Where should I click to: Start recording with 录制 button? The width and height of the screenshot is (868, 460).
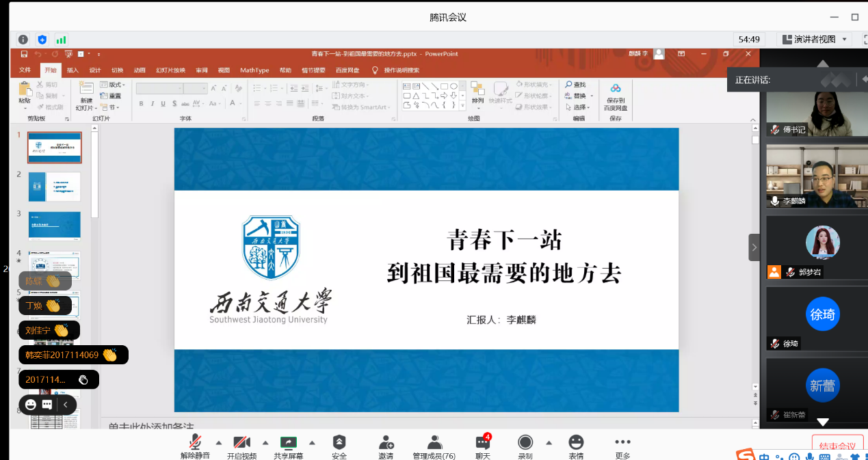point(525,443)
